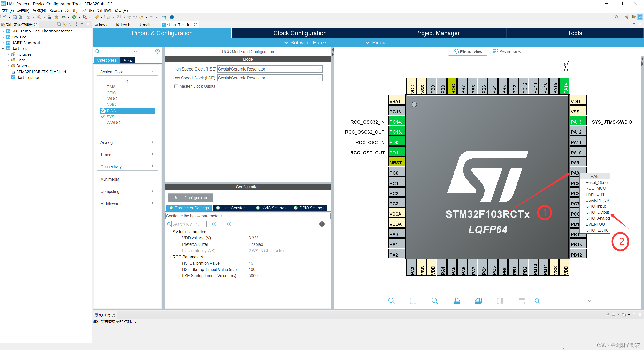Click the MCU search magnifier near pinout zoom controls
This screenshot has height=350, width=644.
click(537, 301)
